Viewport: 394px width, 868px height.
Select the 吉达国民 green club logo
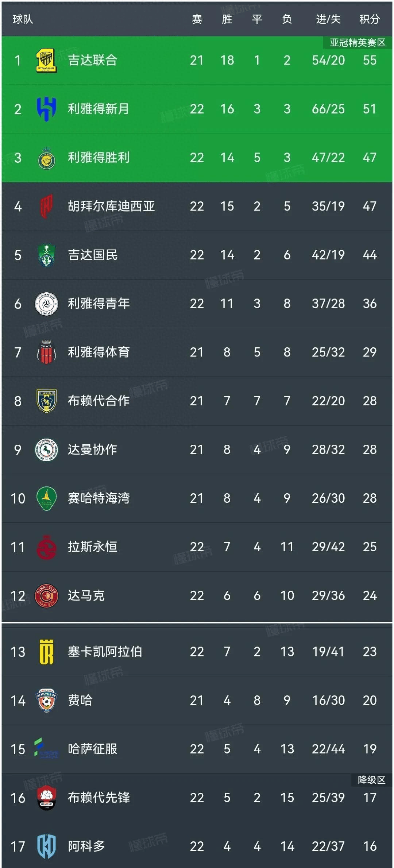tap(47, 255)
